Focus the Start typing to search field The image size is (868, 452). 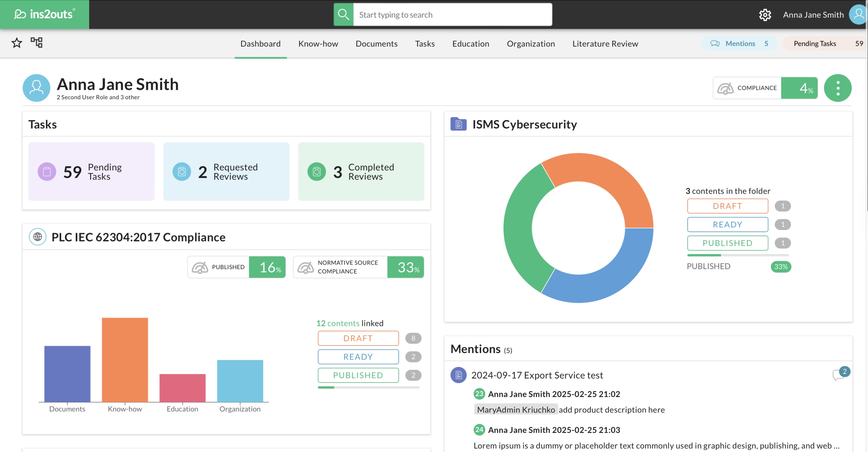[452, 15]
